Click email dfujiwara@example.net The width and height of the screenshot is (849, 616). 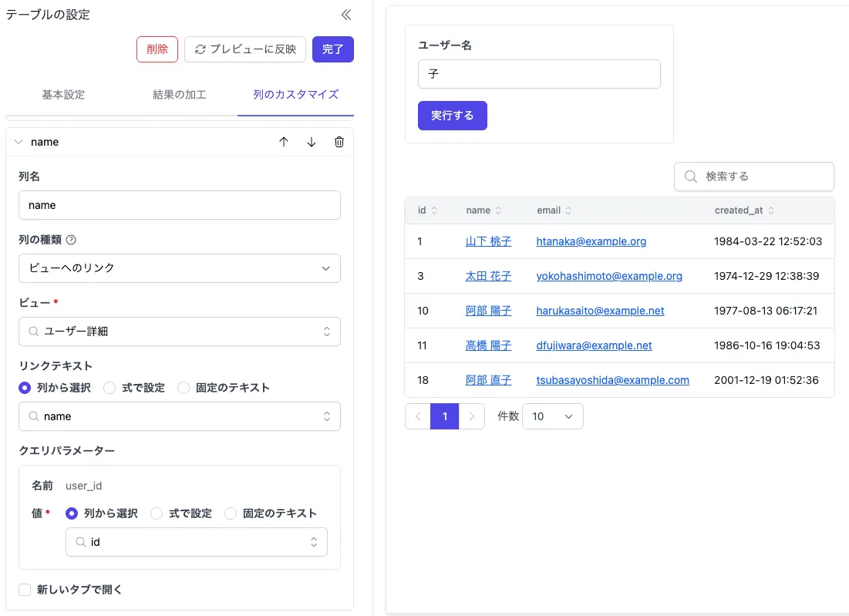point(594,345)
